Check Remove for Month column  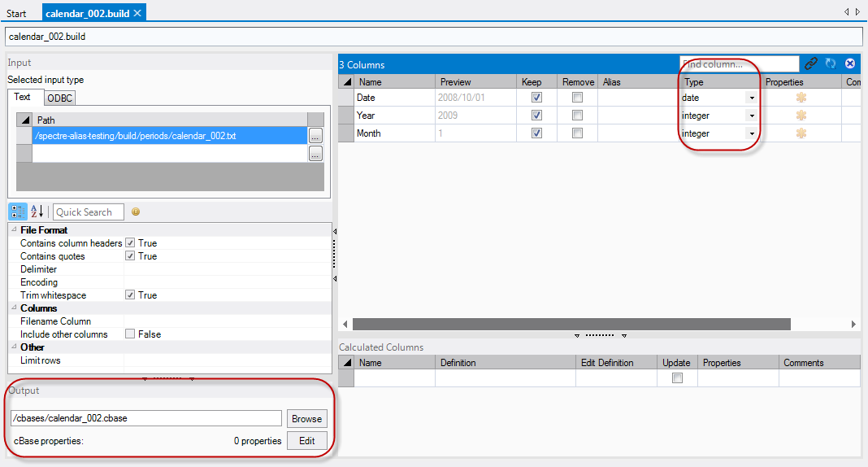click(577, 133)
